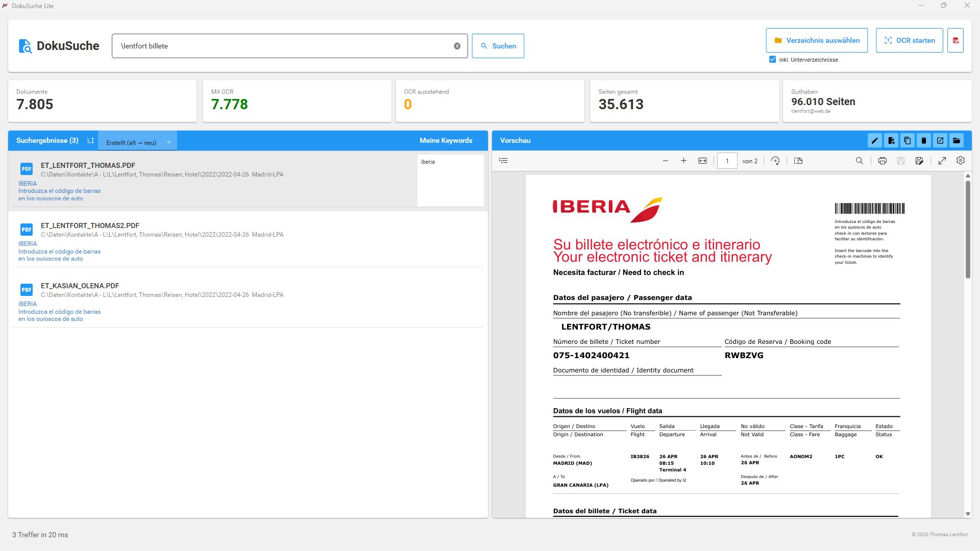Open the Erstellt (alt → neu) sort dropdown
This screenshot has height=551, width=980.
(x=137, y=142)
